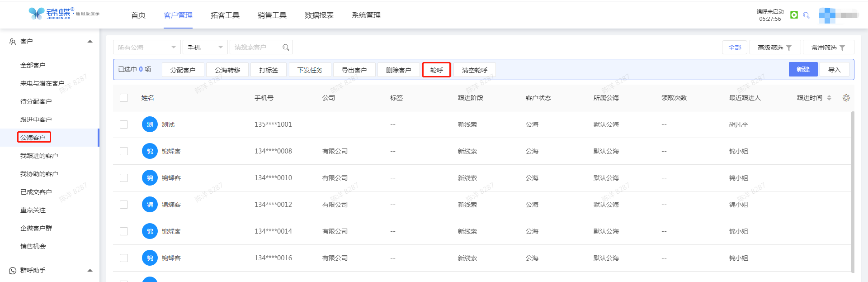Click the 测 avatar of the 测试 customer
Screen dimensions: 868x282
150,124
